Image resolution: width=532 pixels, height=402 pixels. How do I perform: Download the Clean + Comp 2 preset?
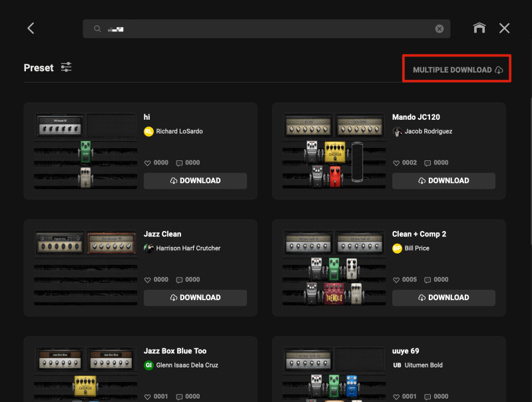click(443, 298)
